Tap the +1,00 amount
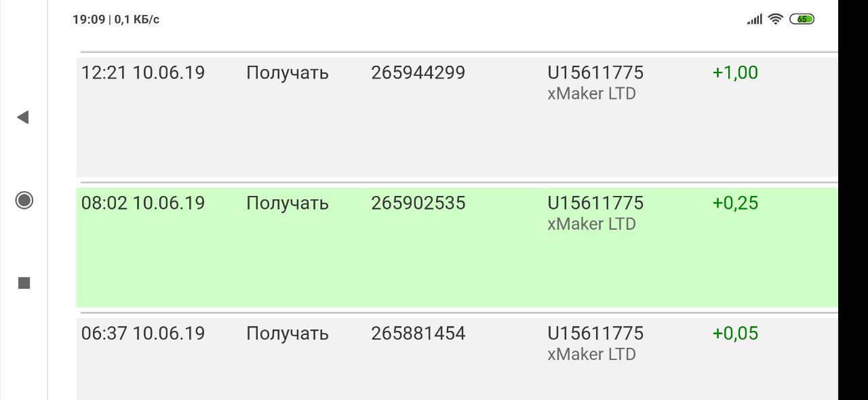Viewport: 868px width, 400px height. 735,73
